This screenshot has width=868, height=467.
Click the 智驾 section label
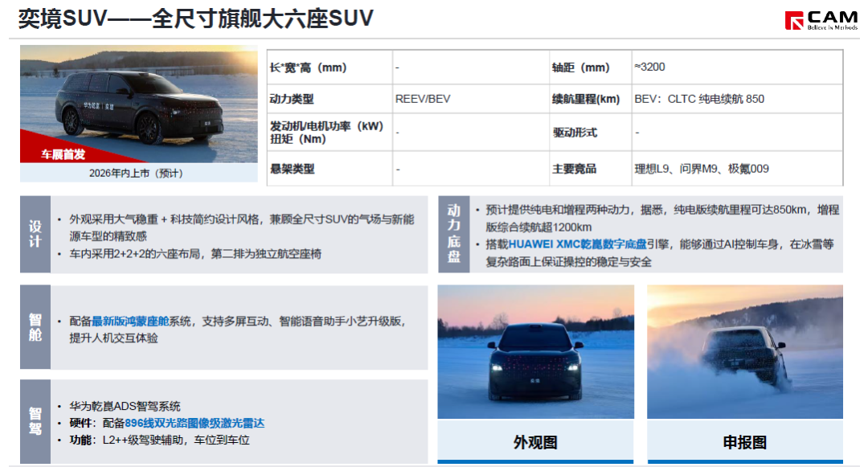point(35,422)
